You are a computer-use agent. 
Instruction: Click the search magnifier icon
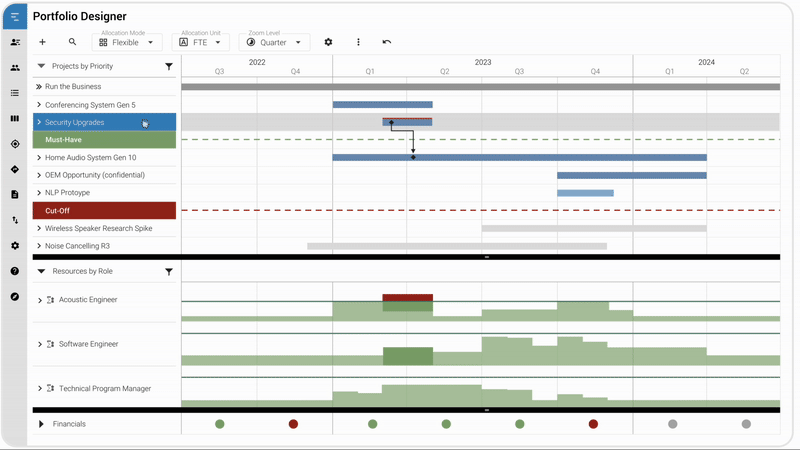click(72, 43)
